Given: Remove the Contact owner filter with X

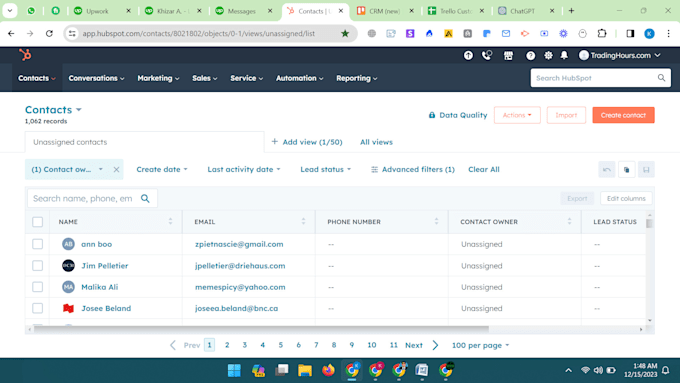Looking at the screenshot, I should [x=116, y=170].
